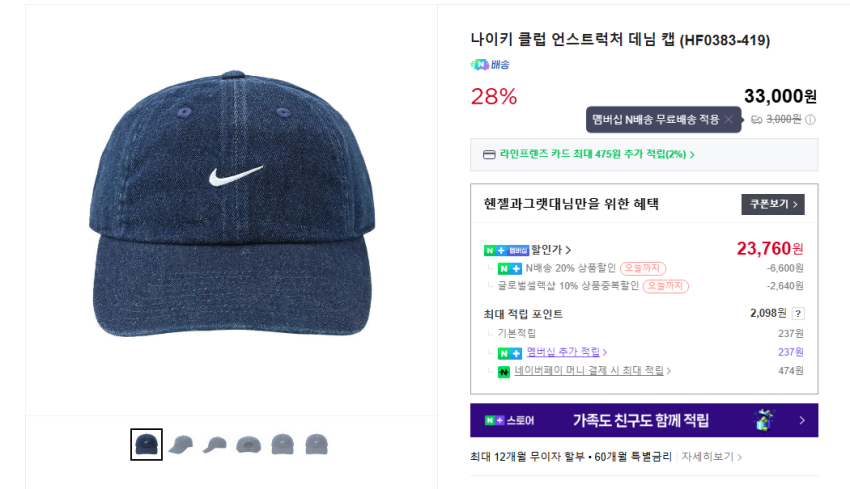The height and width of the screenshot is (489, 850).
Task: Click the gift box icon on the purple banner
Action: (765, 420)
